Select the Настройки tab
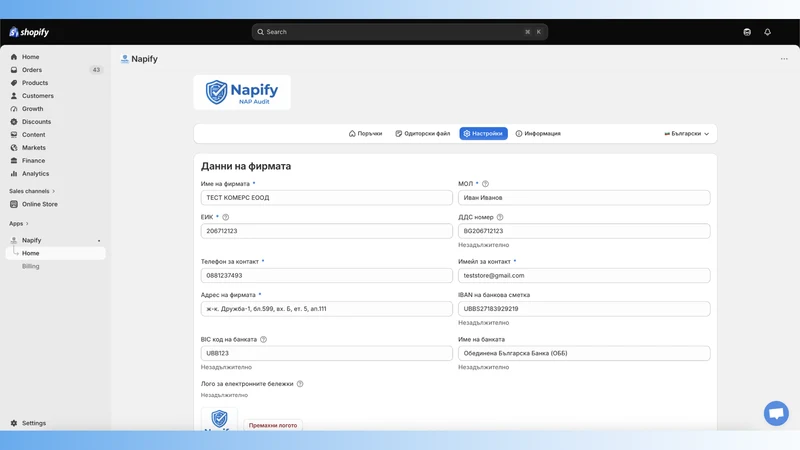800x450 pixels. [x=483, y=134]
